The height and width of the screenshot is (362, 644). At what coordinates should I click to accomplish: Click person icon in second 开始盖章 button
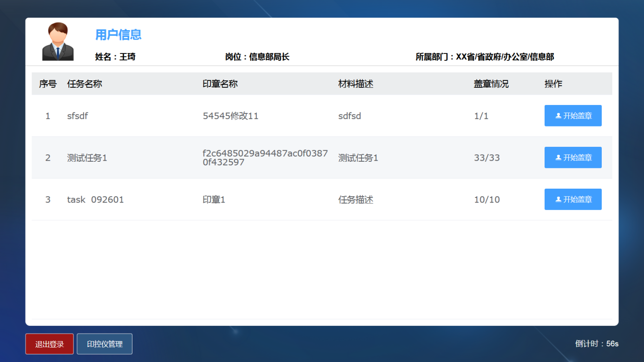pyautogui.click(x=559, y=158)
